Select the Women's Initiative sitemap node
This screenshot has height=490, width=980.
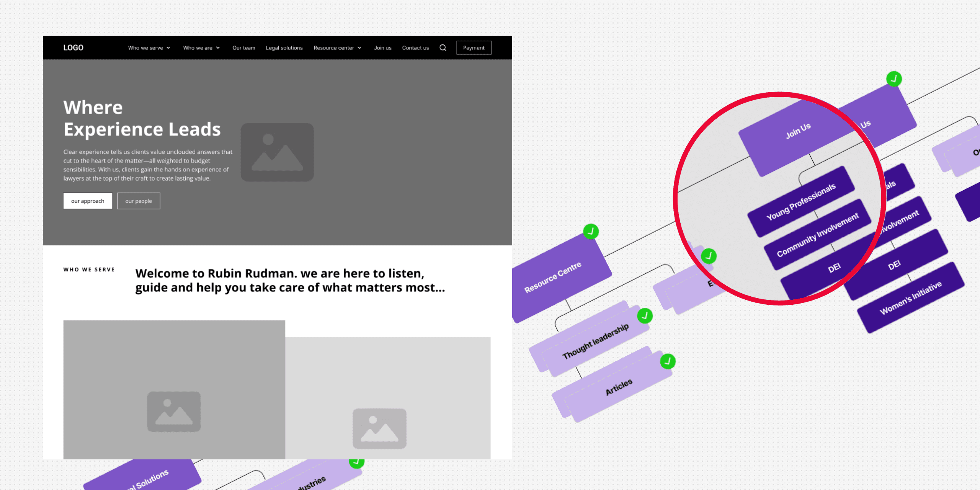pyautogui.click(x=910, y=298)
